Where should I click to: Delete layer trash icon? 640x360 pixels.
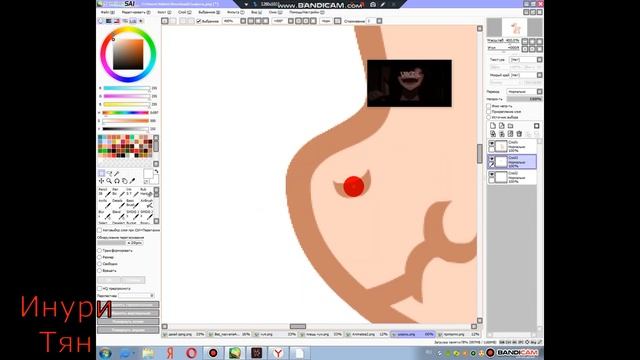tap(519, 134)
